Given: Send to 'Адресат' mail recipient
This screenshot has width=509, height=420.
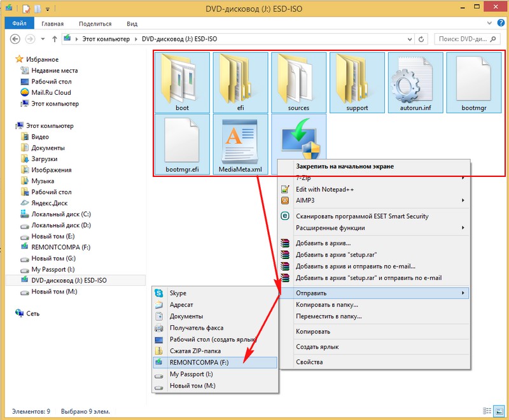Looking at the screenshot, I should point(215,305).
